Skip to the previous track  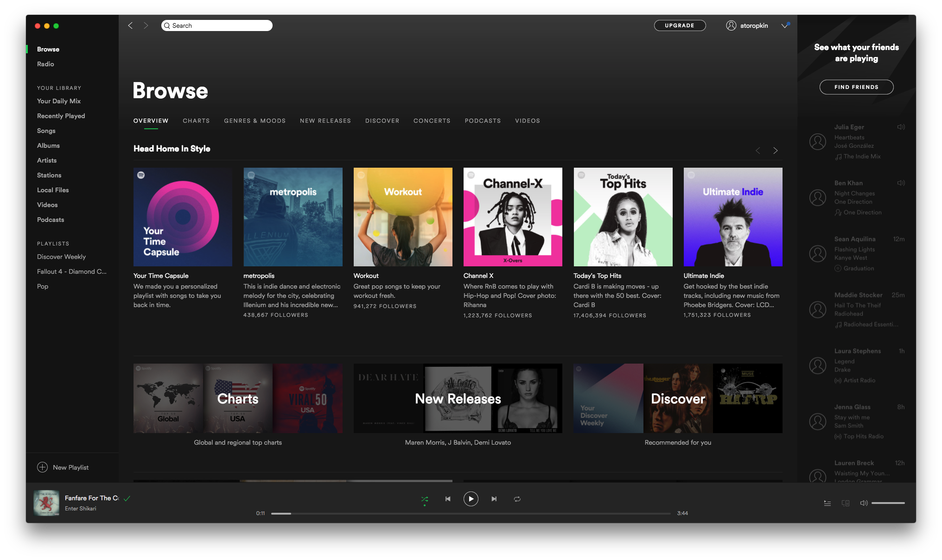coord(448,499)
